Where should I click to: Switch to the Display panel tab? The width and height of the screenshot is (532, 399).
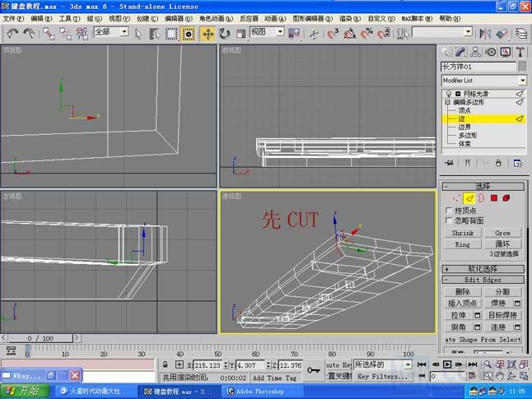click(506, 52)
